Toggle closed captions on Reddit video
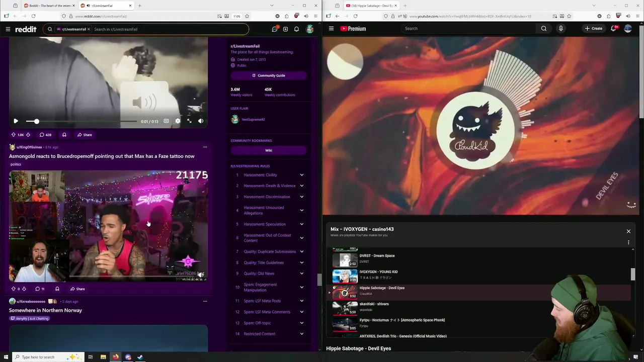644x362 pixels. pos(166,121)
